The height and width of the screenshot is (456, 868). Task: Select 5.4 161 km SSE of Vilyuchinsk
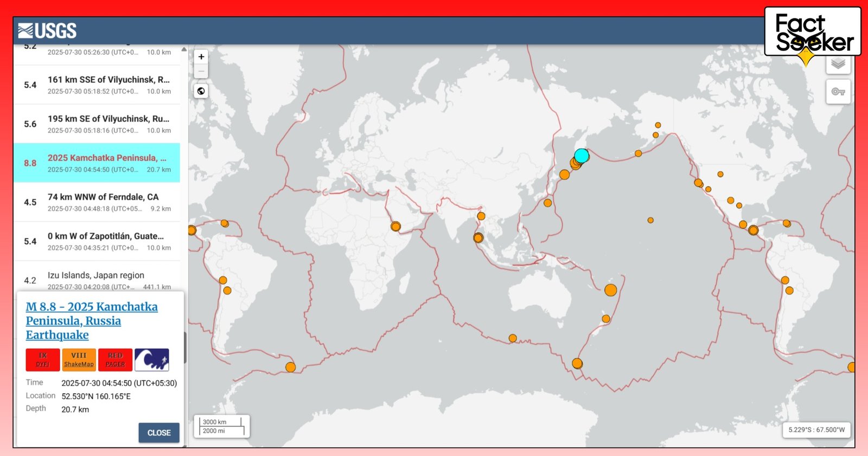click(97, 85)
